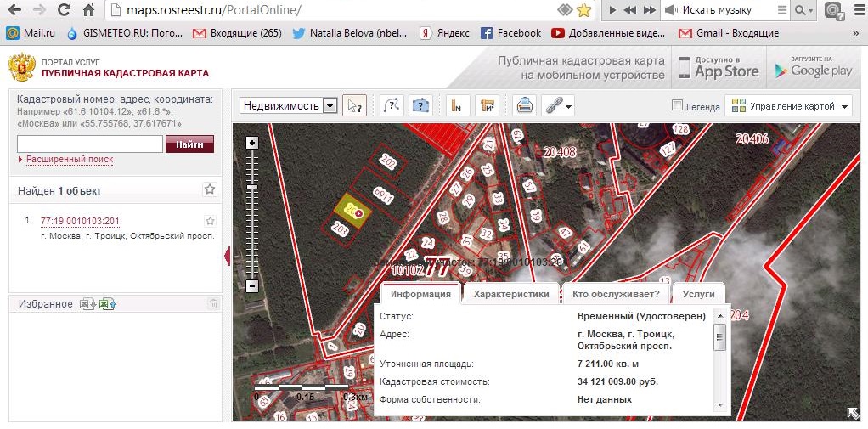868x429 pixels.
Task: Open Mail.ru bookmark
Action: (31, 33)
